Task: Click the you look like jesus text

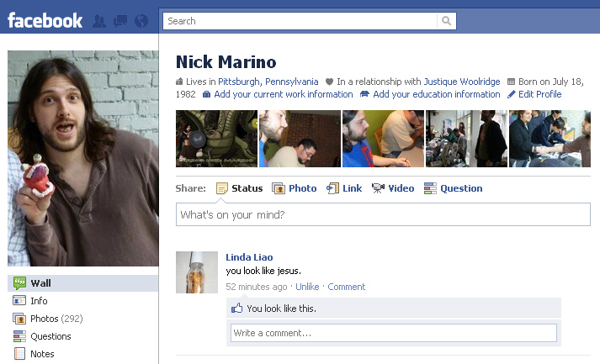Action: [x=263, y=271]
